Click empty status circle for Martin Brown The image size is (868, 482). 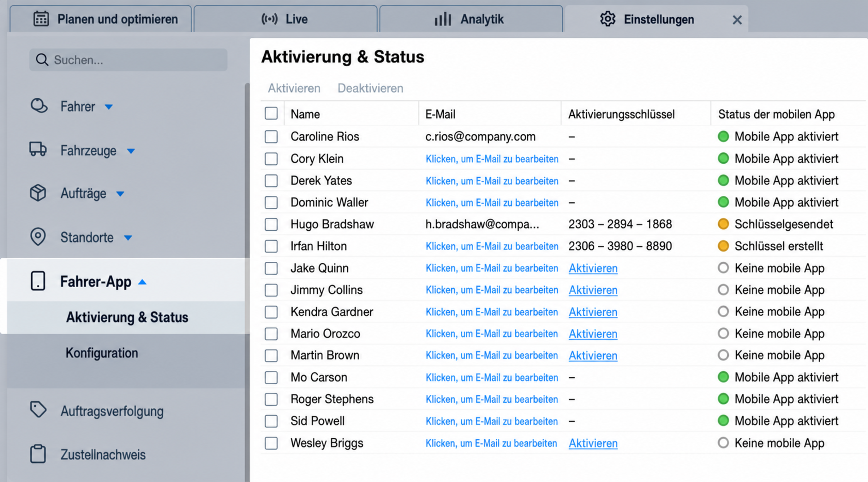click(723, 355)
